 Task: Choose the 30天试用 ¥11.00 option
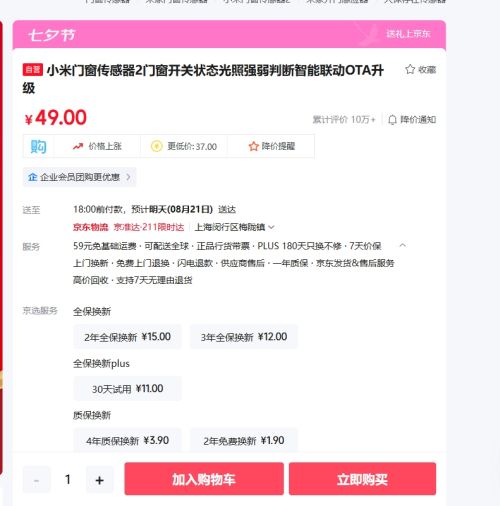tap(128, 388)
